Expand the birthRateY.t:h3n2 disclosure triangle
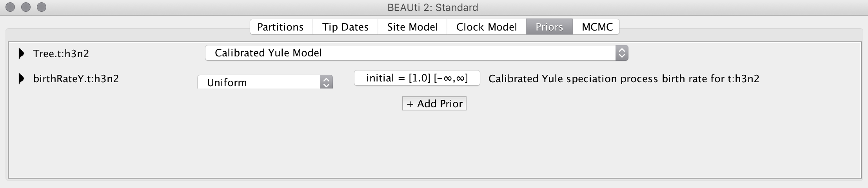Screen dimensions: 868x188 (22, 79)
